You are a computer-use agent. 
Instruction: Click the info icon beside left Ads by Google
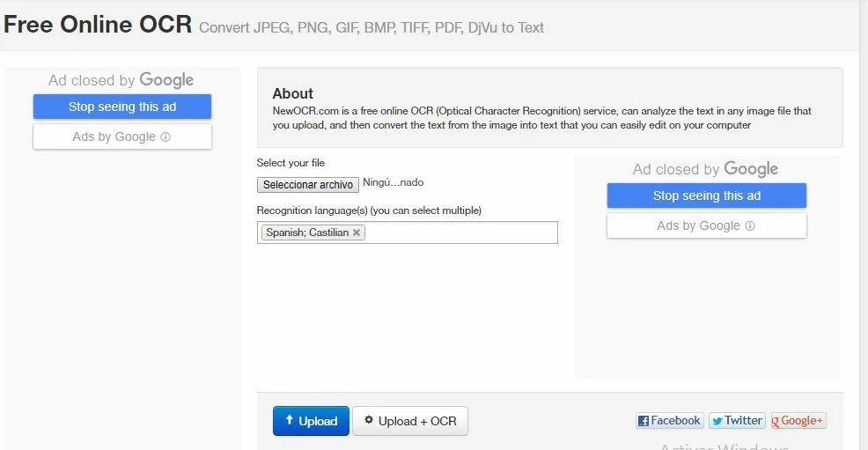[x=166, y=136]
